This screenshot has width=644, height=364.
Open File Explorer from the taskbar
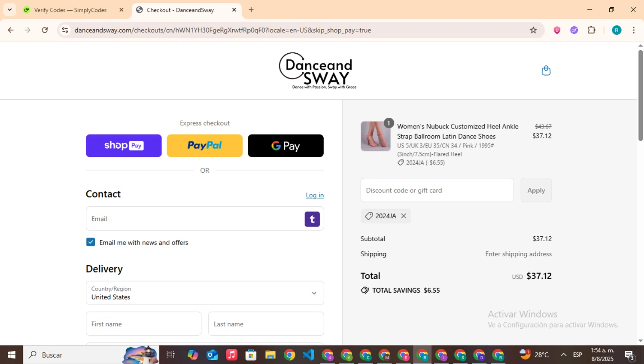coord(270,355)
